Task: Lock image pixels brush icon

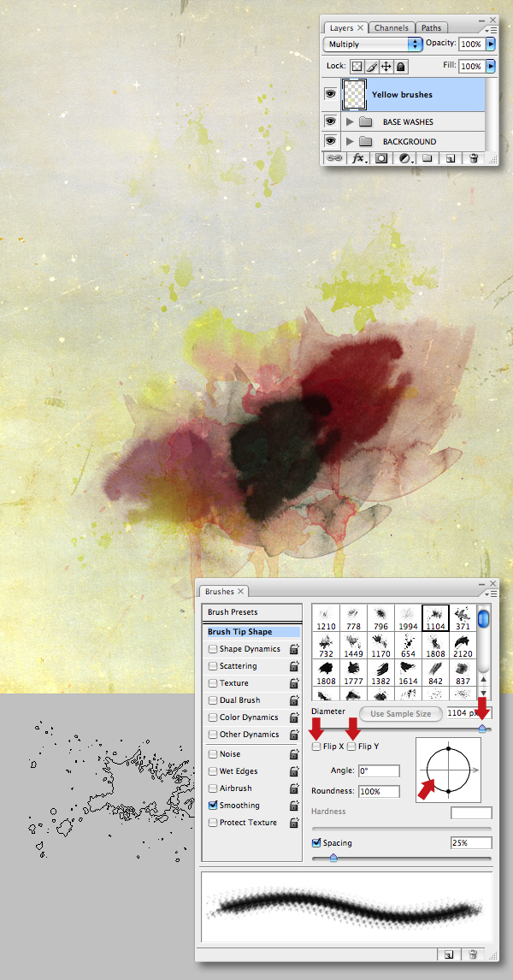Action: tap(371, 66)
